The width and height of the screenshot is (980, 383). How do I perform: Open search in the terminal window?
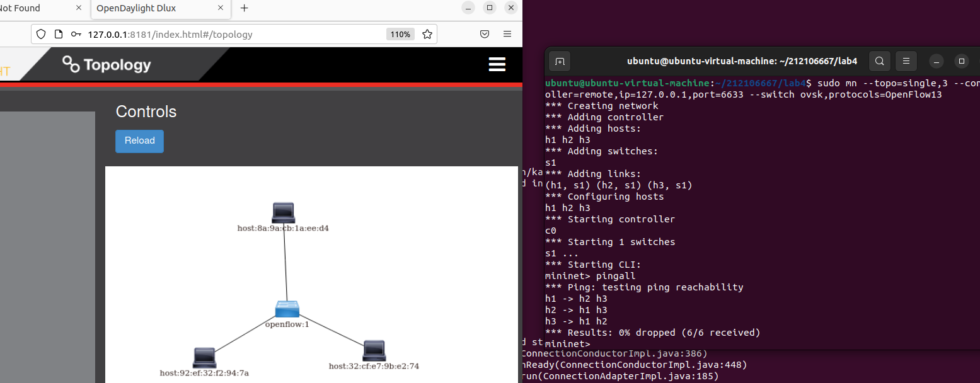(x=880, y=61)
